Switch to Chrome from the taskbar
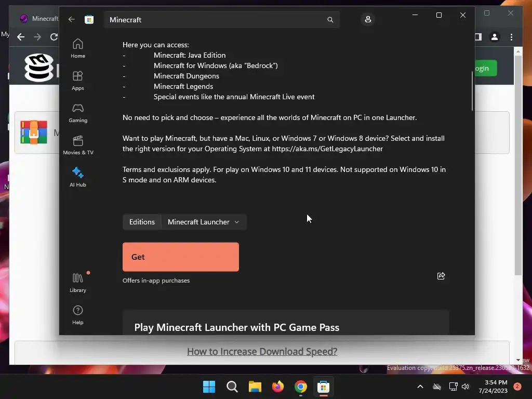The height and width of the screenshot is (399, 532). pos(301,387)
